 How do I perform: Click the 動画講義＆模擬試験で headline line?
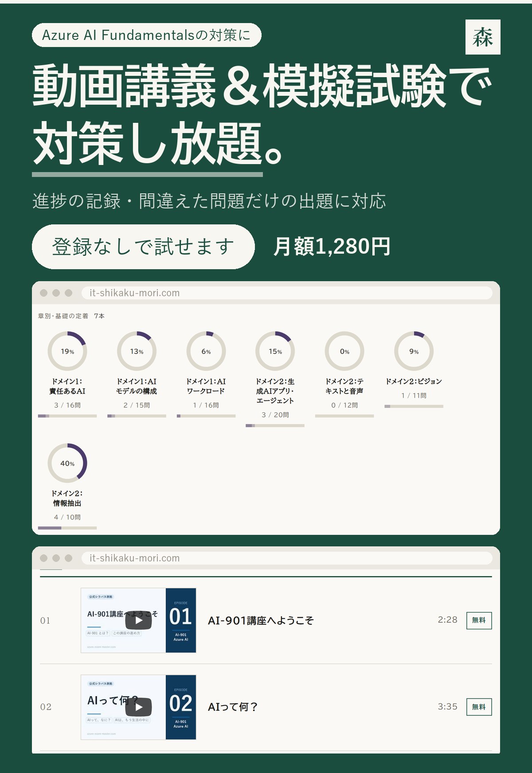tap(262, 86)
